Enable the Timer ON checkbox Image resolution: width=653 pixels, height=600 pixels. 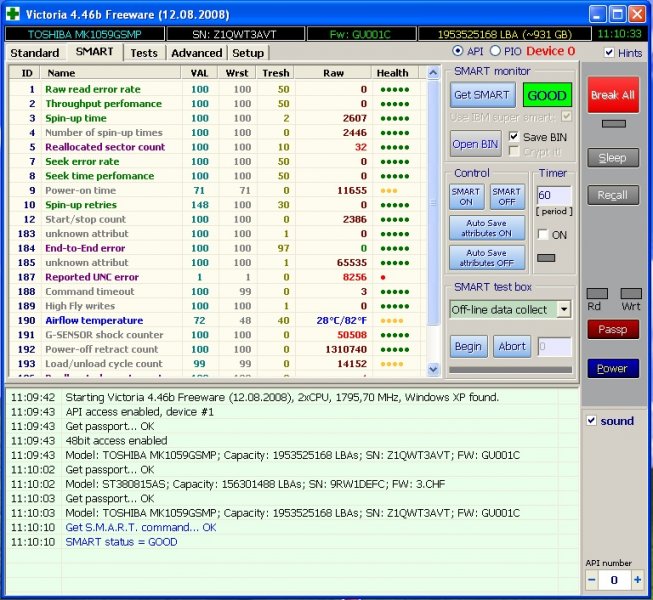pyautogui.click(x=543, y=234)
